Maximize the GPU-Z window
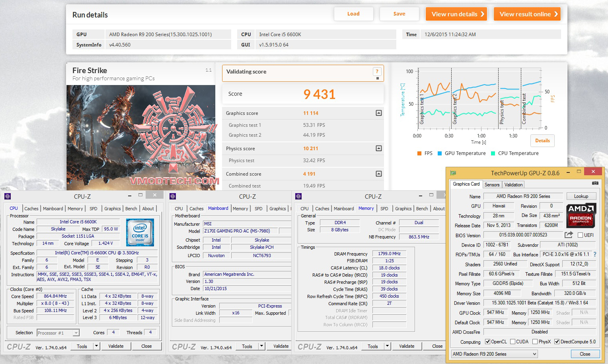608x364 pixels. [x=579, y=172]
